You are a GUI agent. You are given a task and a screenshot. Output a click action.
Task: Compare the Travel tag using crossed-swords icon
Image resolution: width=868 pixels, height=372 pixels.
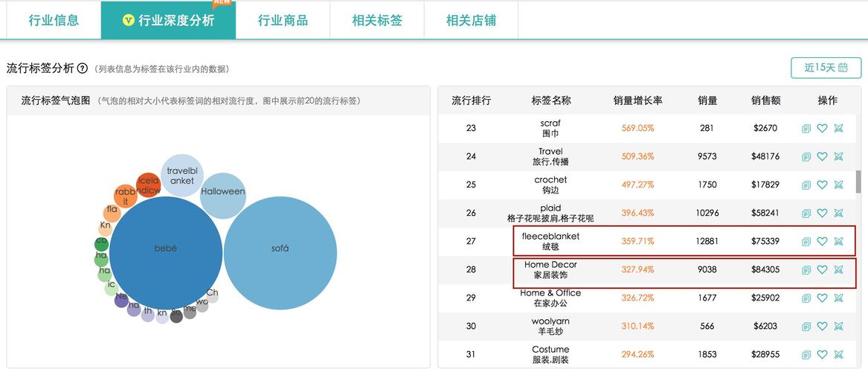click(x=838, y=157)
